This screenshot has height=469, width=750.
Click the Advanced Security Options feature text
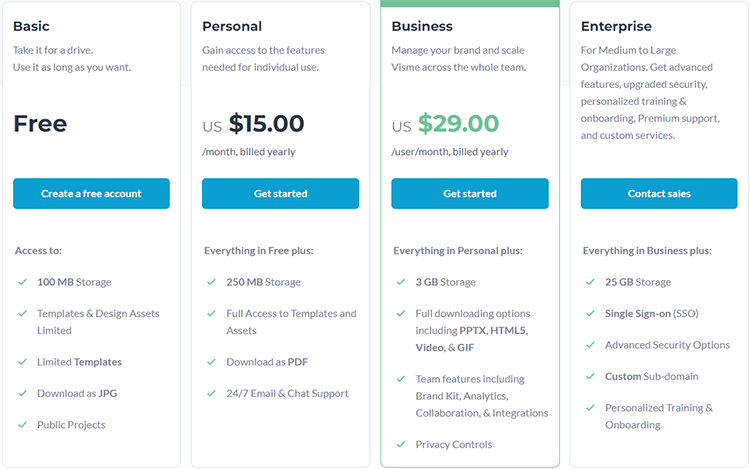[x=667, y=345]
